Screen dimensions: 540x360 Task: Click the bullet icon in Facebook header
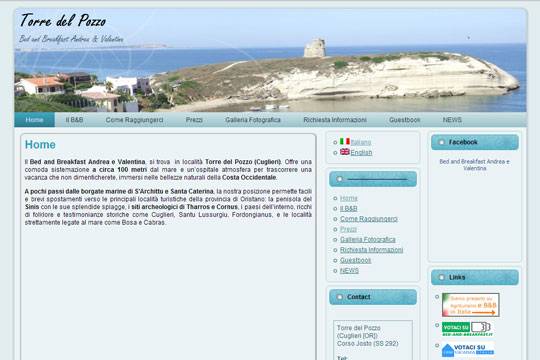coord(442,142)
